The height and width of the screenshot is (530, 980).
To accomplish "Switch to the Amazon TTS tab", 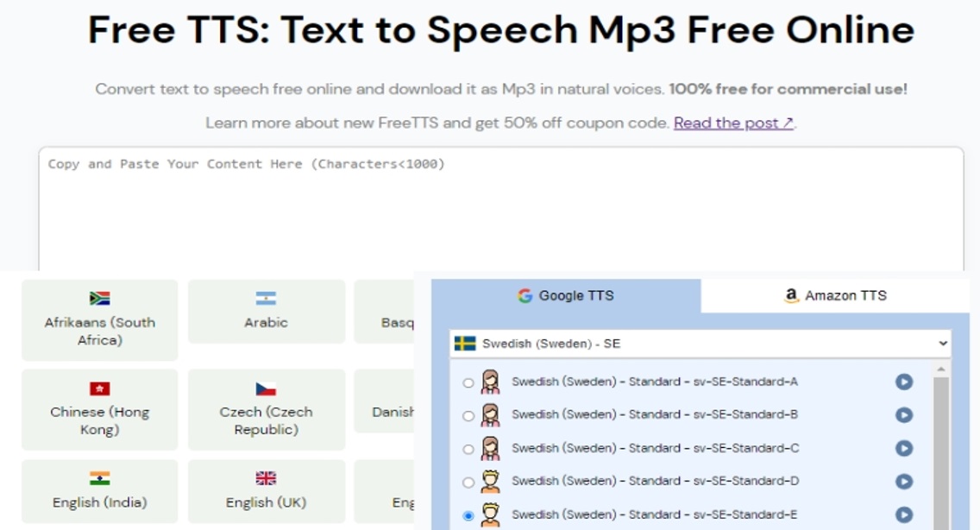I will 834,295.
